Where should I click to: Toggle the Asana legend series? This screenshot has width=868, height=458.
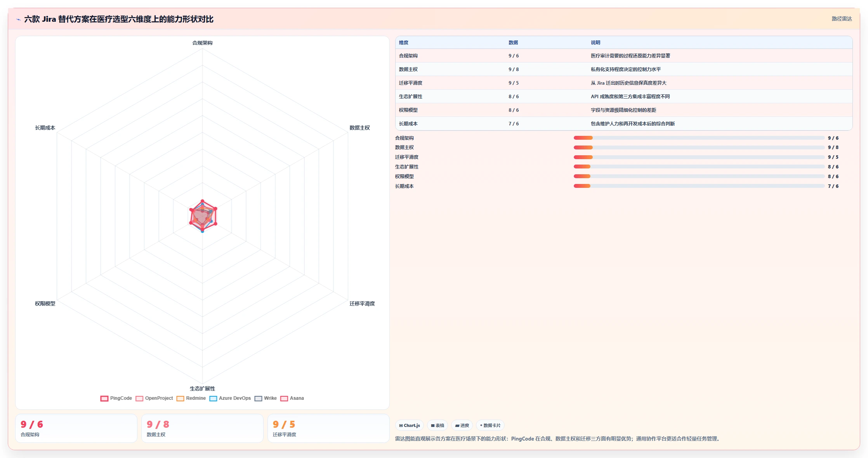tap(292, 398)
